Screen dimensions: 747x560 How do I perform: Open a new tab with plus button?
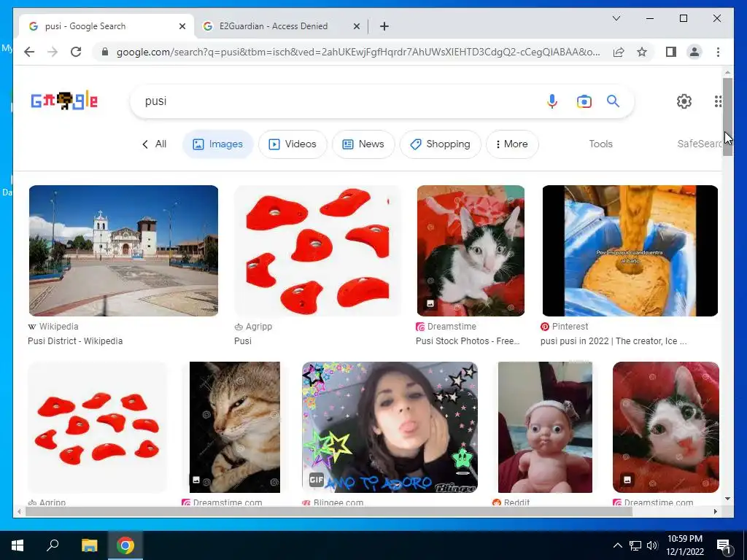384,26
